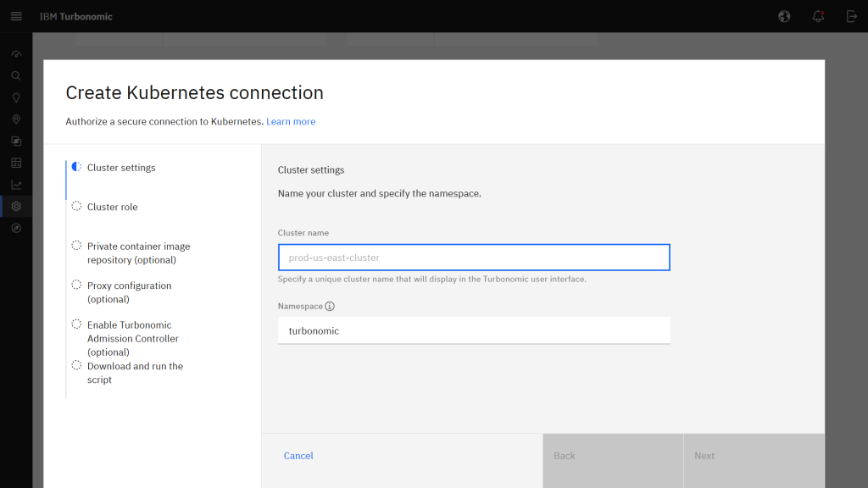This screenshot has height=488, width=868.
Task: Cancel the Kubernetes connection wizard
Action: click(298, 456)
